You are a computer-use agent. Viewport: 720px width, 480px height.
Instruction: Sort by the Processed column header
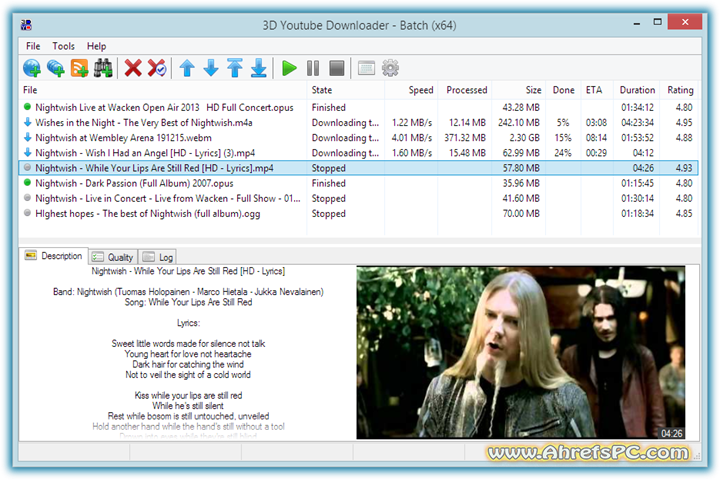click(x=465, y=90)
